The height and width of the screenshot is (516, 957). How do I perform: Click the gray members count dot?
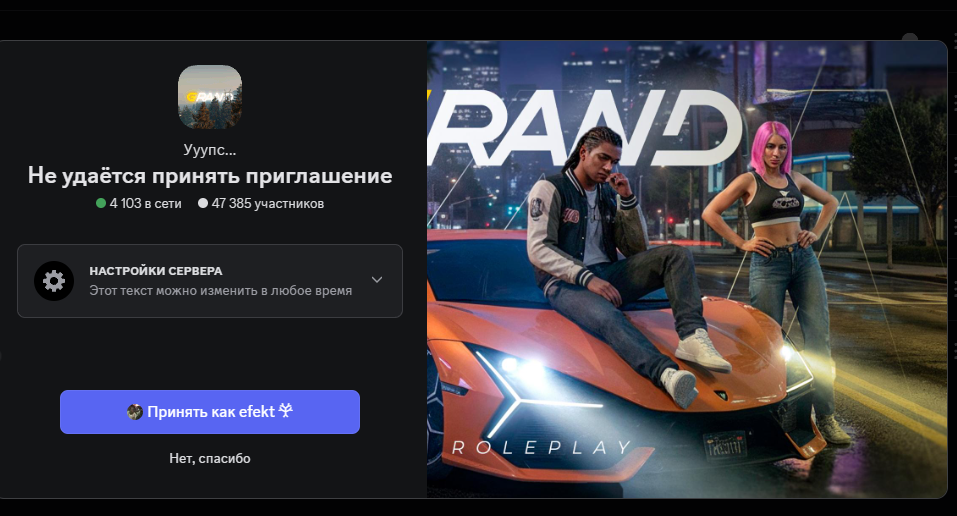click(x=203, y=203)
